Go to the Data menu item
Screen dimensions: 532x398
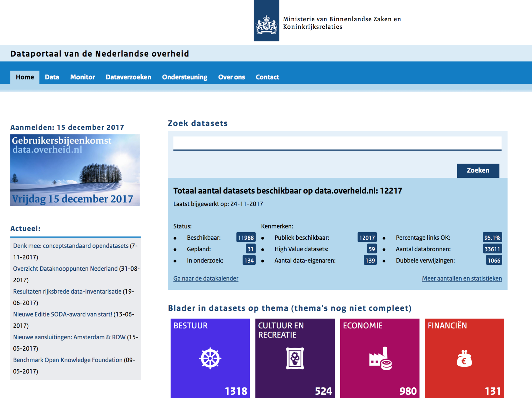(52, 77)
